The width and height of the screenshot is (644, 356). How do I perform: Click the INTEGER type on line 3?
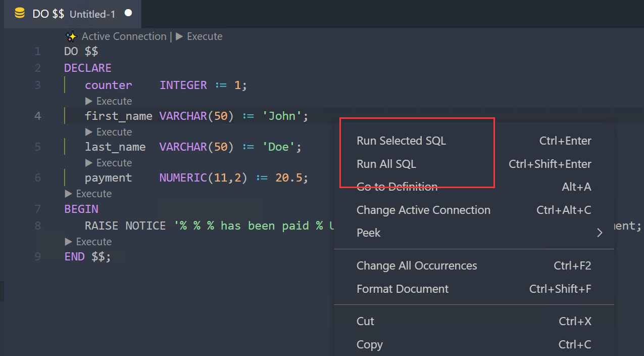point(183,85)
